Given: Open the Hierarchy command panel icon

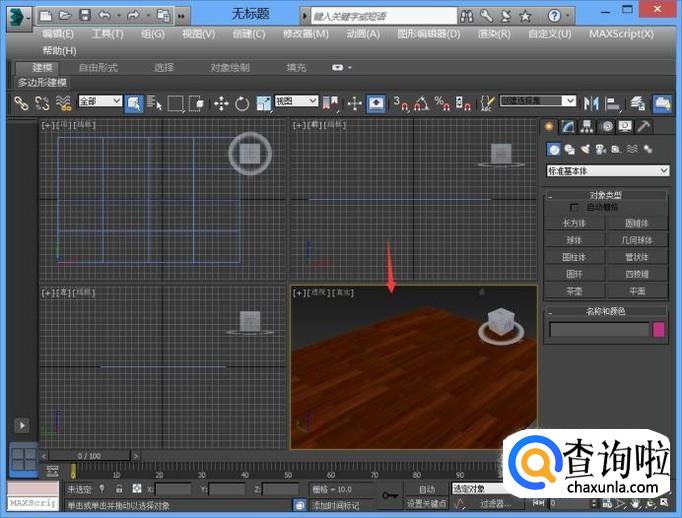Looking at the screenshot, I should coord(587,127).
